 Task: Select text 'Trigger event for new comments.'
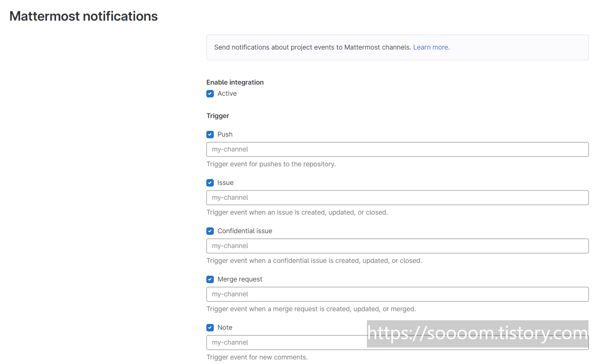(x=257, y=357)
